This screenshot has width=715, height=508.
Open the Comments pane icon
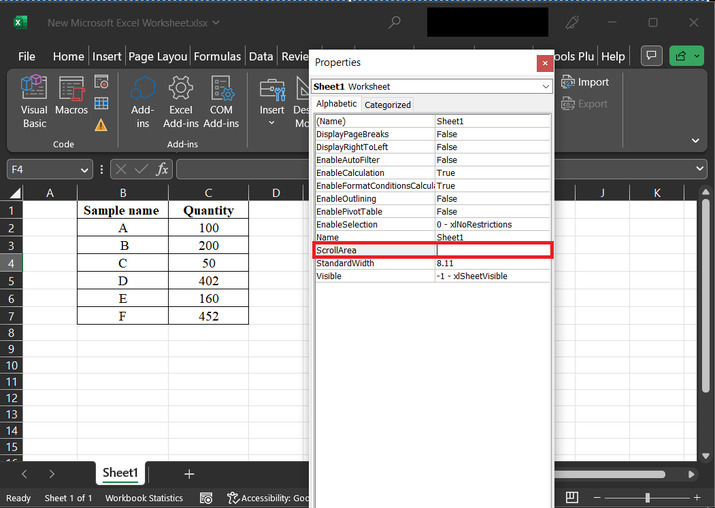[651, 57]
